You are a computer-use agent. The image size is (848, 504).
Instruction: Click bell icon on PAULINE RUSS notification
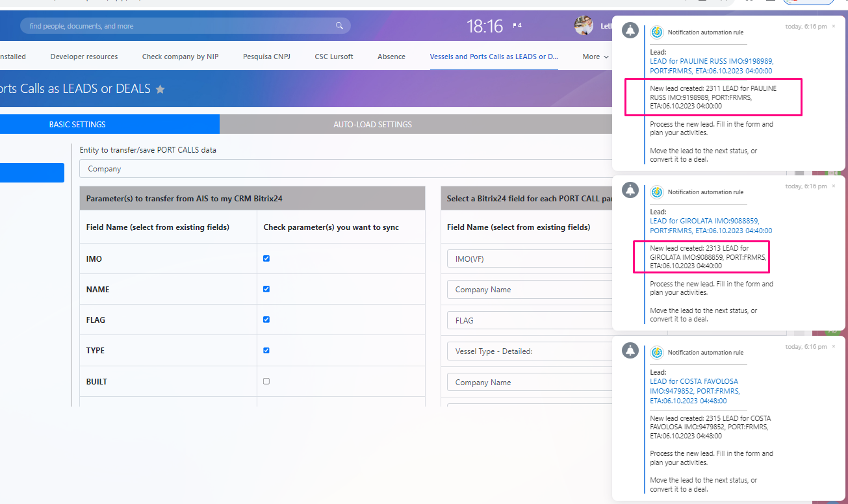coord(630,30)
